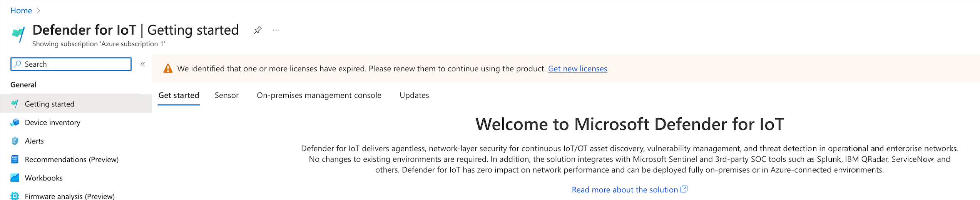
Task: Pin the Defender for IoT page
Action: tap(258, 30)
